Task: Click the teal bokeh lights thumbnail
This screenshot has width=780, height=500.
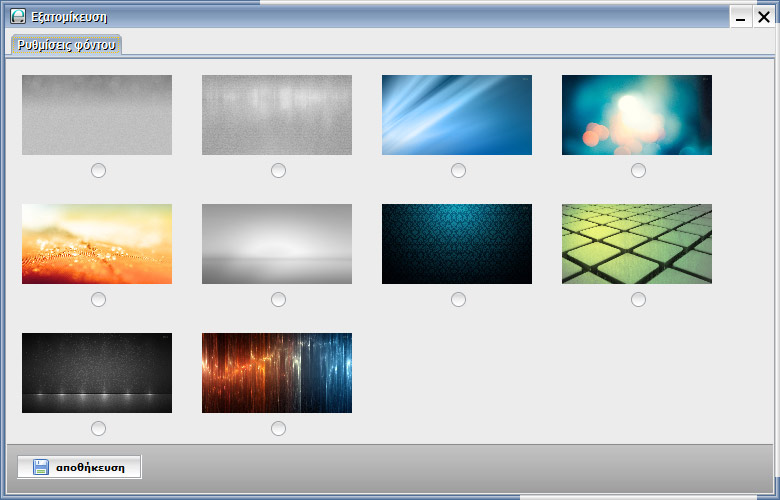Action: coord(637,115)
